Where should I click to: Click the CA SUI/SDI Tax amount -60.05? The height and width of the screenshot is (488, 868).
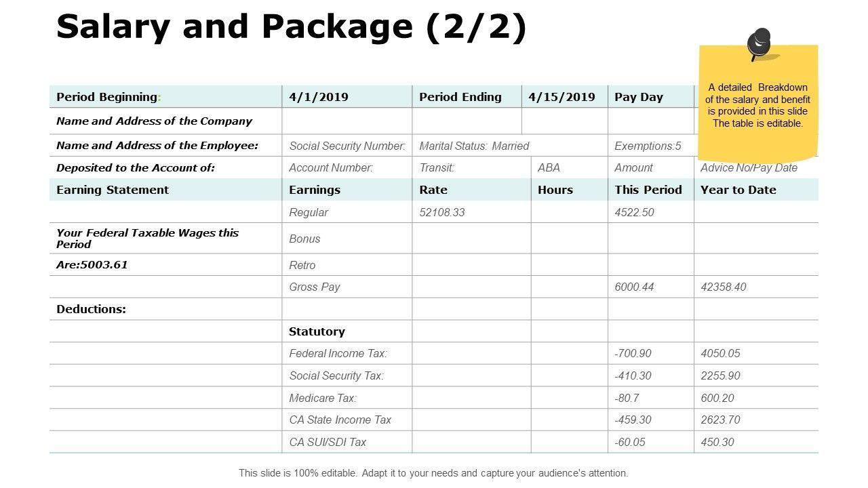coord(630,442)
